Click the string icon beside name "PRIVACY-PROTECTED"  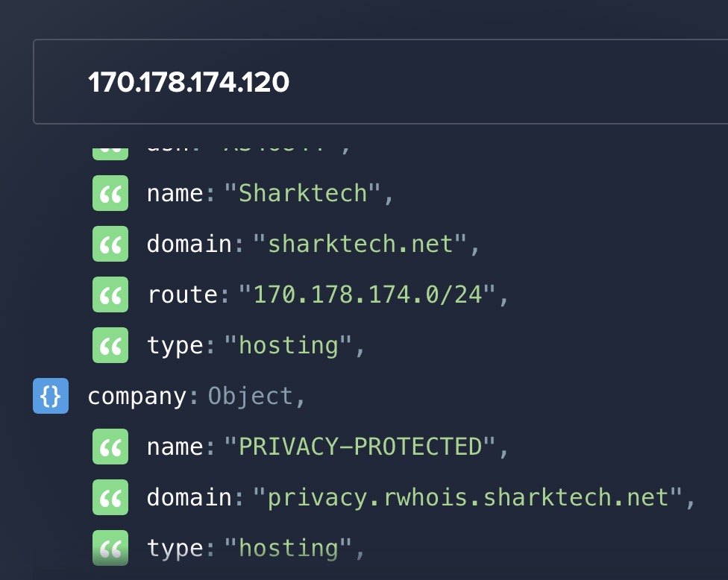pos(110,447)
